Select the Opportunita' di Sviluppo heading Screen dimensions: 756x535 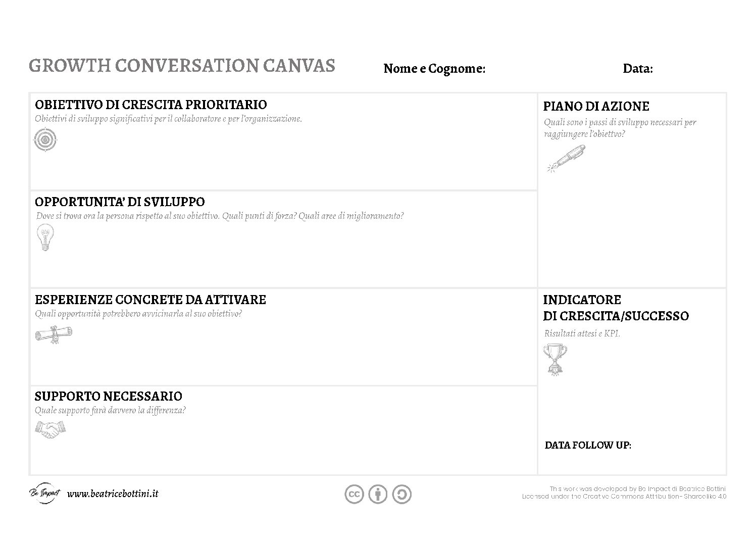(120, 202)
